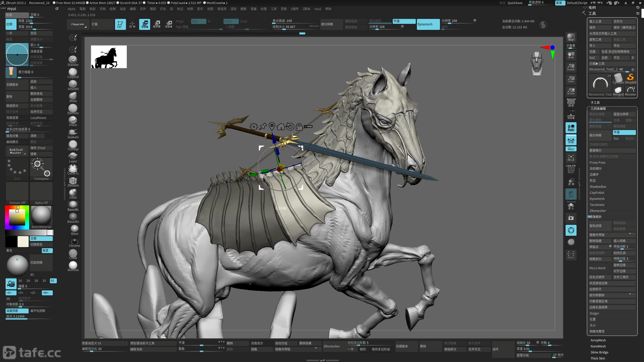Screen dimensions: 644x362
Task: Collapse the 几何体编辑 section
Action: pyautogui.click(x=598, y=109)
